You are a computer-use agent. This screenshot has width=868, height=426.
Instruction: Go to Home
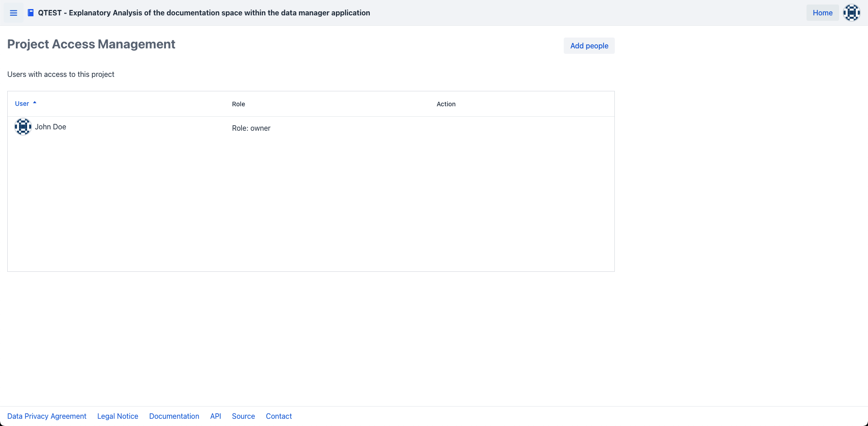[x=822, y=13]
